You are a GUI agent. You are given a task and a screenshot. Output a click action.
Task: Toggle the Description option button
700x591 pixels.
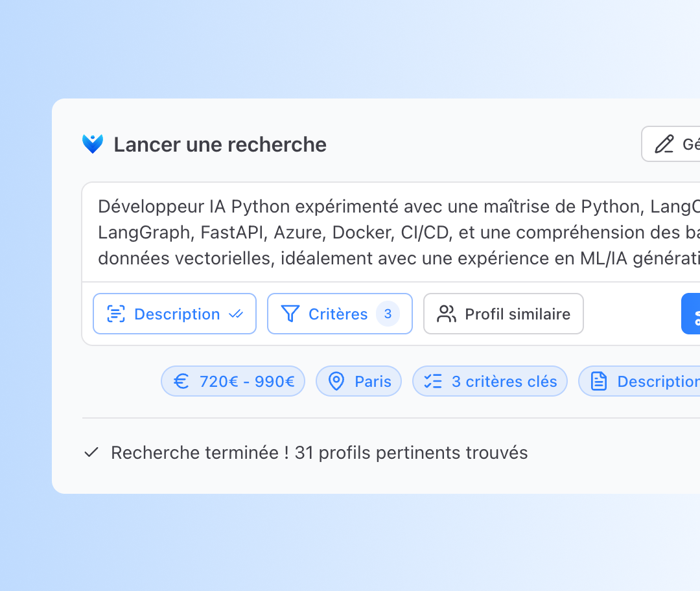(x=174, y=314)
